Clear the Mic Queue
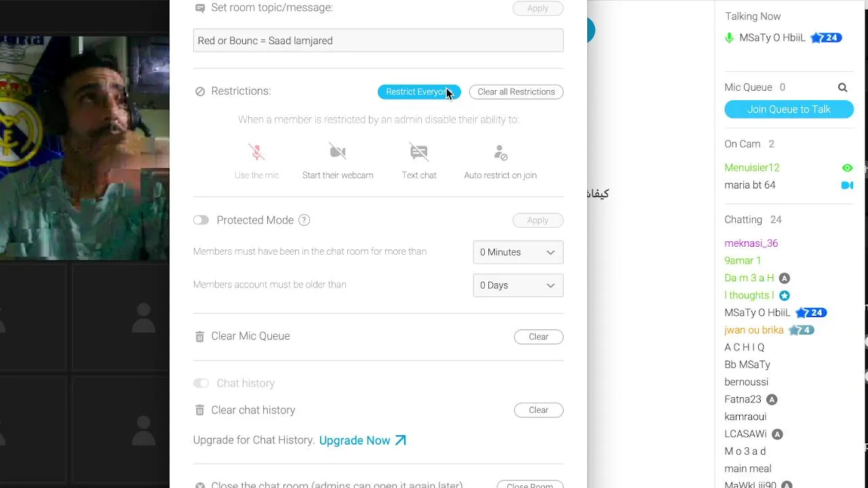Screen dimensions: 868x488 538,337
